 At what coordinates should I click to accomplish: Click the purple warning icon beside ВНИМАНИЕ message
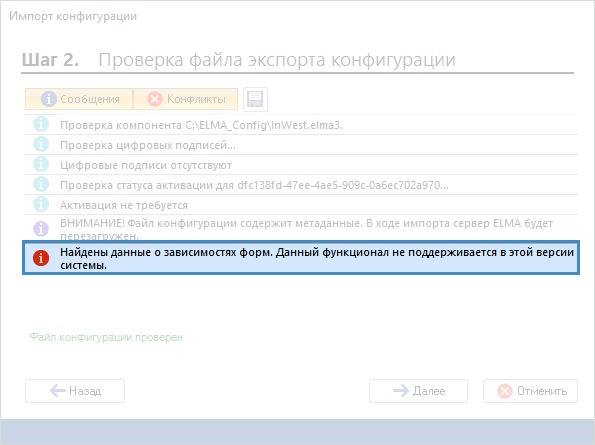click(x=41, y=229)
